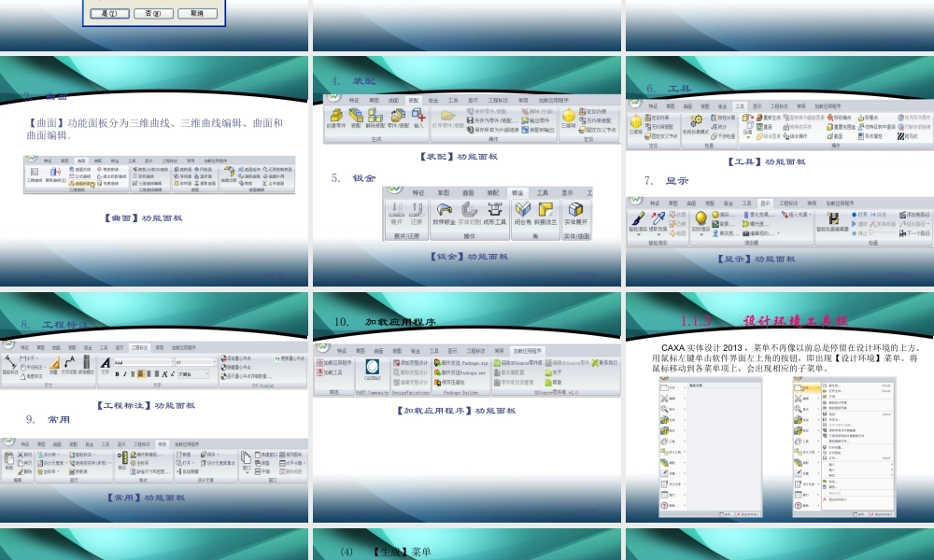934x560 pixels.
Task: Click the 智能动画编辑器 icon
Action: (833, 221)
